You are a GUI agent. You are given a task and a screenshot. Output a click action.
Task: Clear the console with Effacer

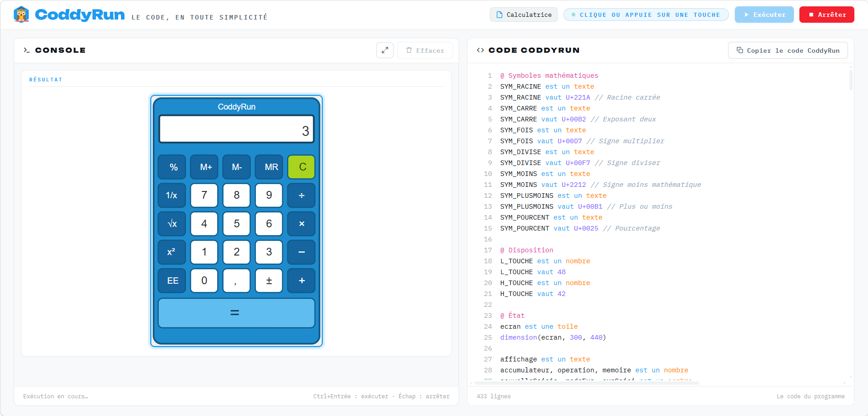[x=425, y=50]
